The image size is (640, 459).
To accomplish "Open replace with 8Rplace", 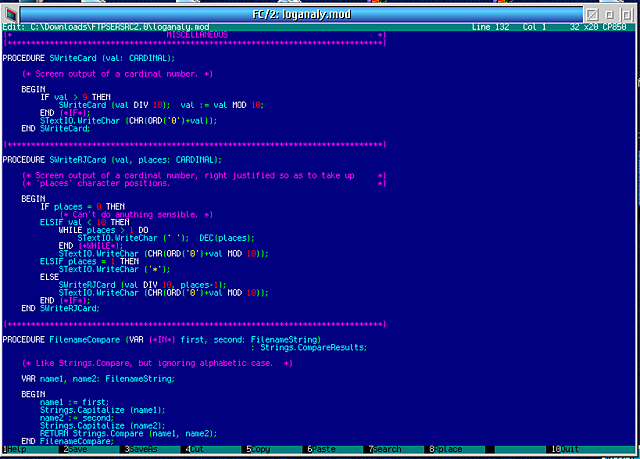I will pos(445,449).
